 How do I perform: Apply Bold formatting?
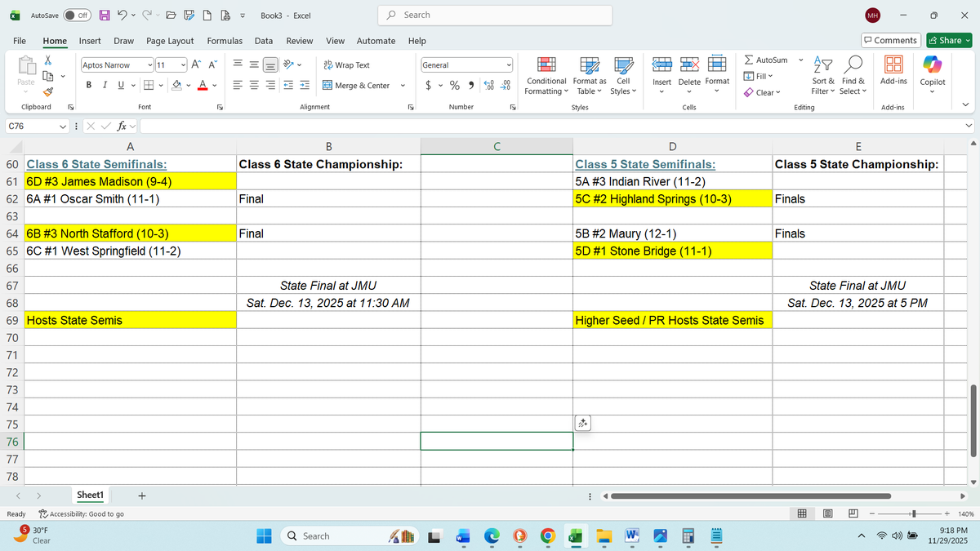point(89,85)
